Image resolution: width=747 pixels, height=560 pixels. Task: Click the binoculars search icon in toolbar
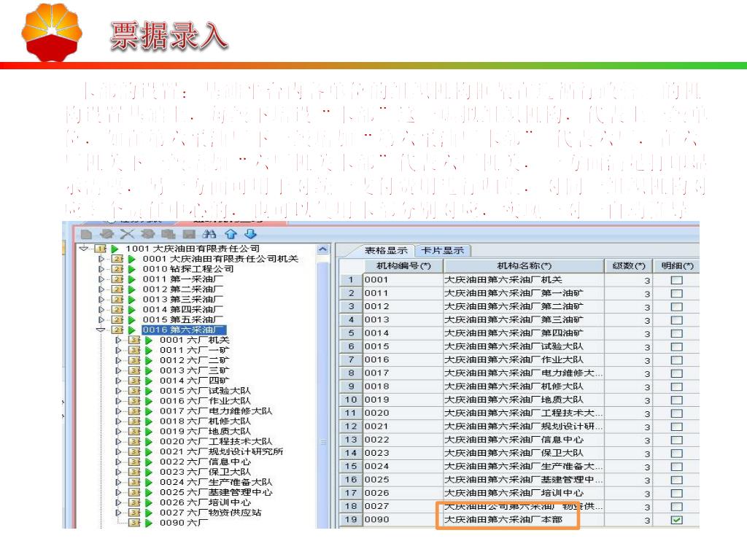pos(209,234)
